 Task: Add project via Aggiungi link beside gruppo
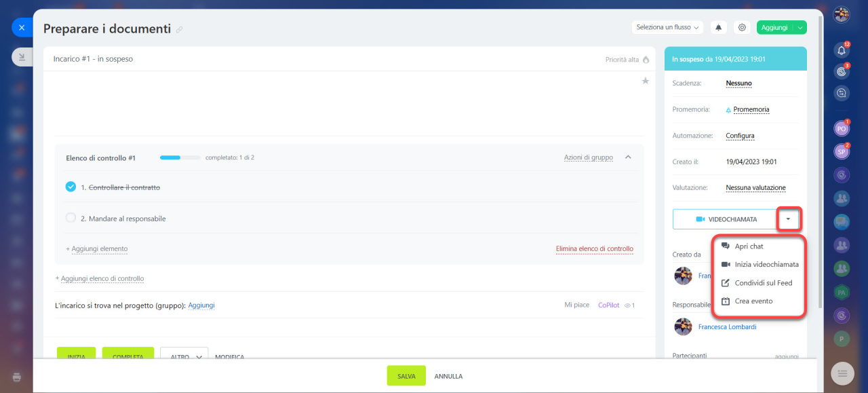pos(201,305)
